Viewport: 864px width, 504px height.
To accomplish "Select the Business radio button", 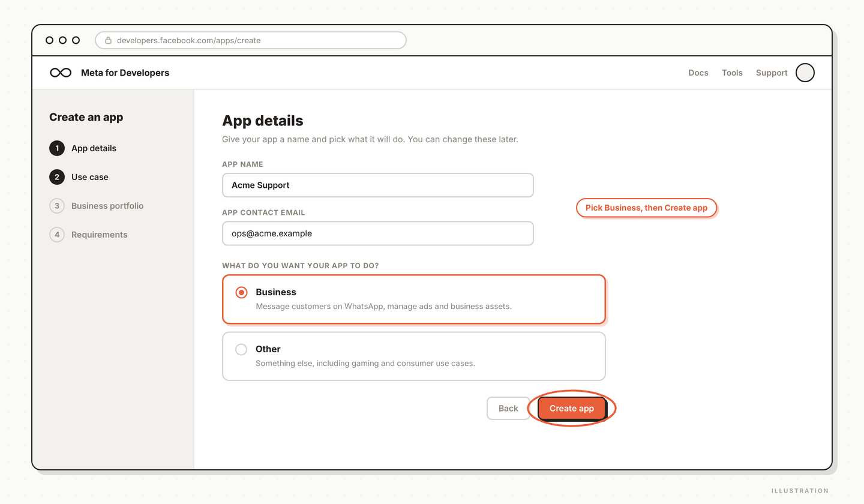I will [241, 293].
